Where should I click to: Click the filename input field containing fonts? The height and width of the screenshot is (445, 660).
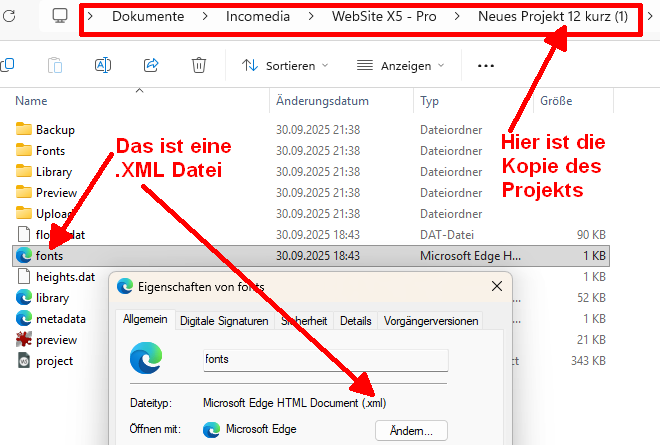(x=325, y=359)
